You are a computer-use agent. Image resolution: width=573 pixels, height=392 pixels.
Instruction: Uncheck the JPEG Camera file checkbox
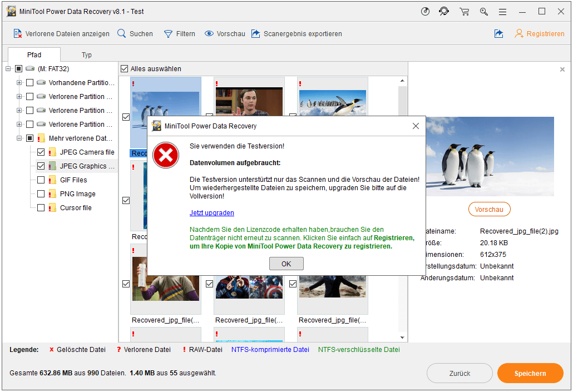41,152
